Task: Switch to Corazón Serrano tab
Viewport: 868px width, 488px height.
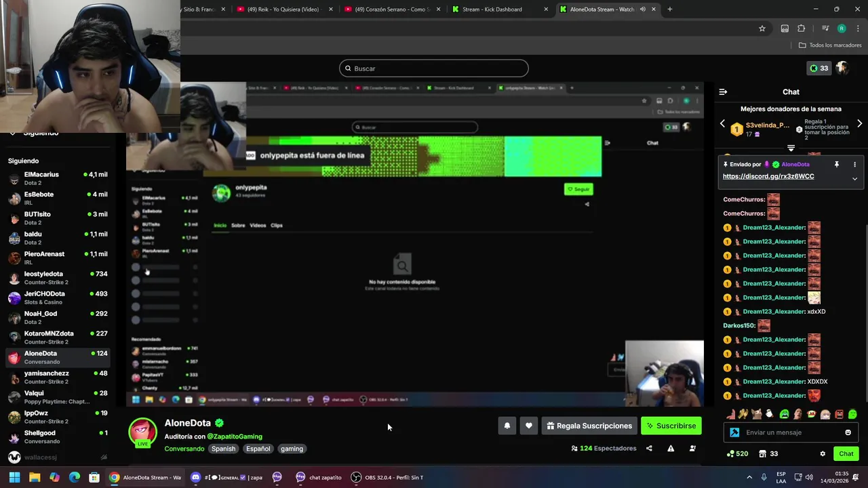Action: [393, 9]
